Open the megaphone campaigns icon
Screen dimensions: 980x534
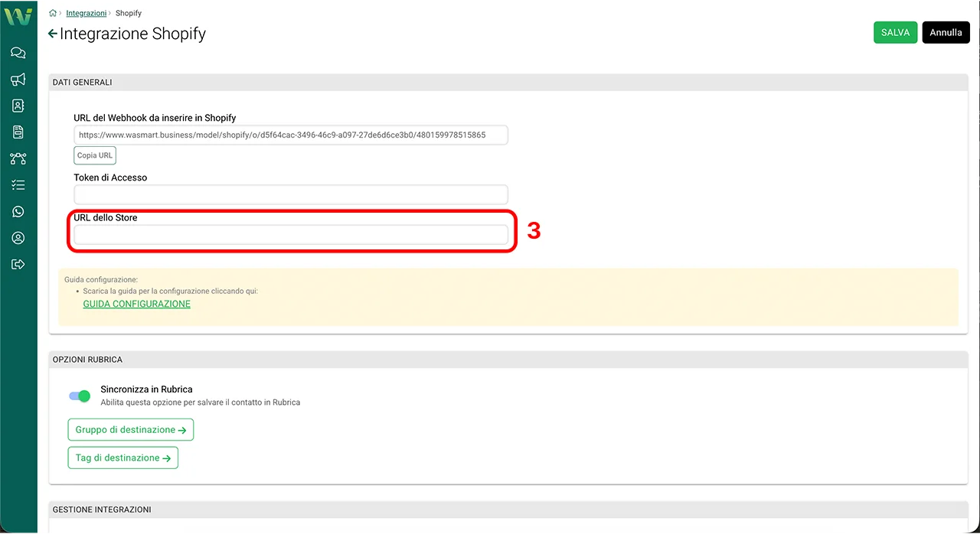[x=18, y=80]
